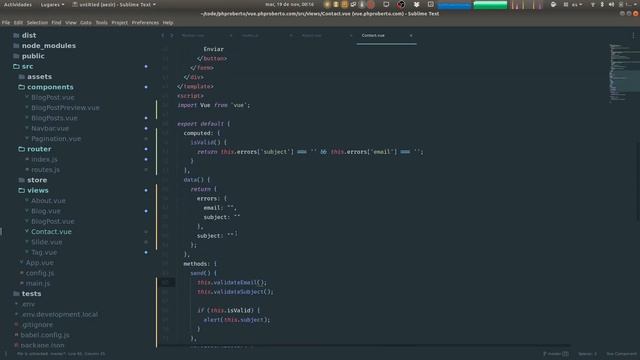Open About.vue in views folder
The width and height of the screenshot is (640, 360).
click(48, 201)
